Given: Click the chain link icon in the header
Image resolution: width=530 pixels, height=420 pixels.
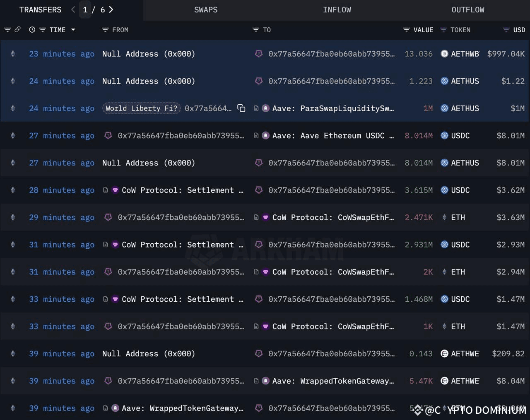Looking at the screenshot, I should coord(17,30).
